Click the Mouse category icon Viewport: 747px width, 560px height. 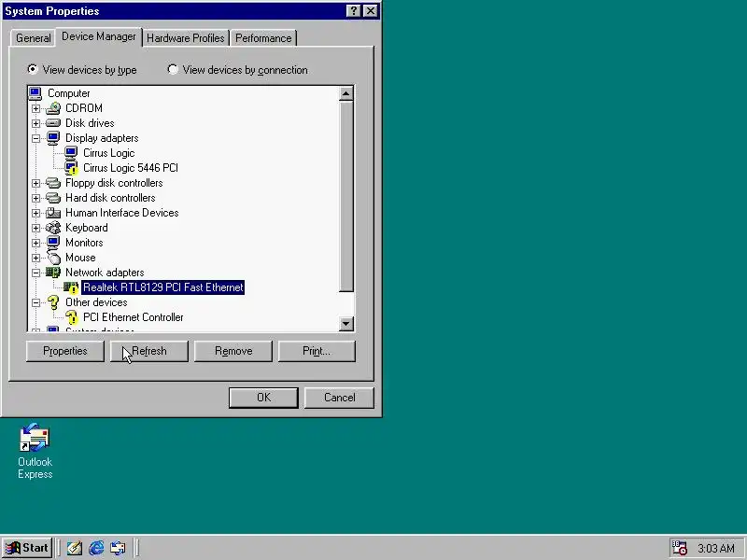pos(53,258)
